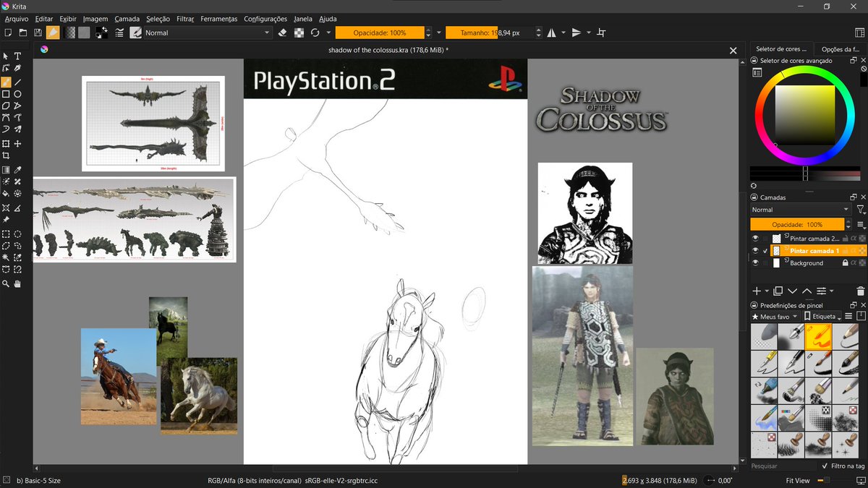Adjust the Tamanho brush size slider
The height and width of the screenshot is (488, 868).
tap(489, 33)
